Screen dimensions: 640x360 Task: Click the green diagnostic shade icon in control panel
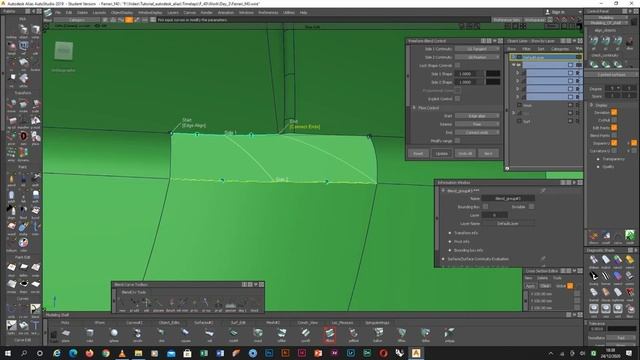[x=630, y=236]
